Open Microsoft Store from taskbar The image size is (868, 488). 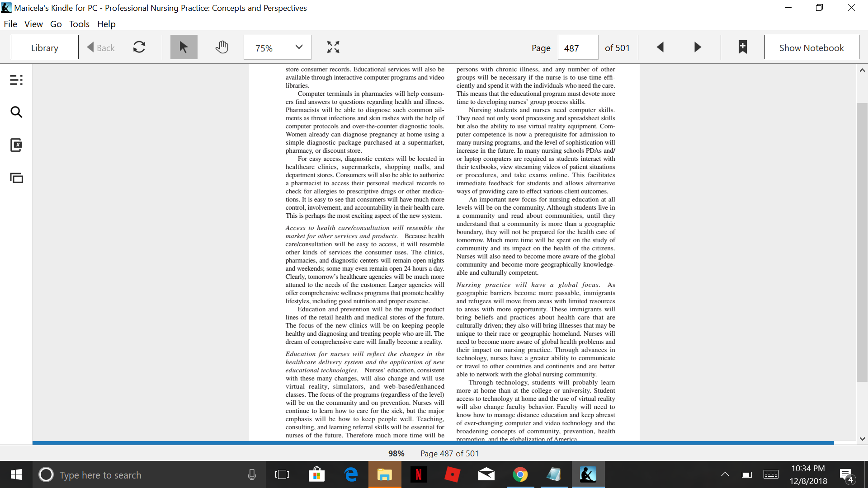tap(316, 474)
